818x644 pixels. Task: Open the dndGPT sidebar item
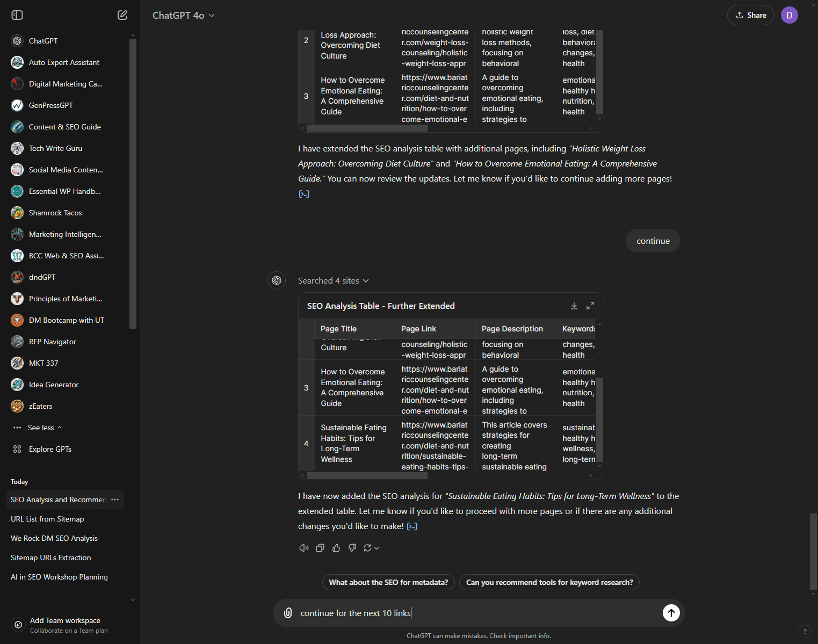64,277
